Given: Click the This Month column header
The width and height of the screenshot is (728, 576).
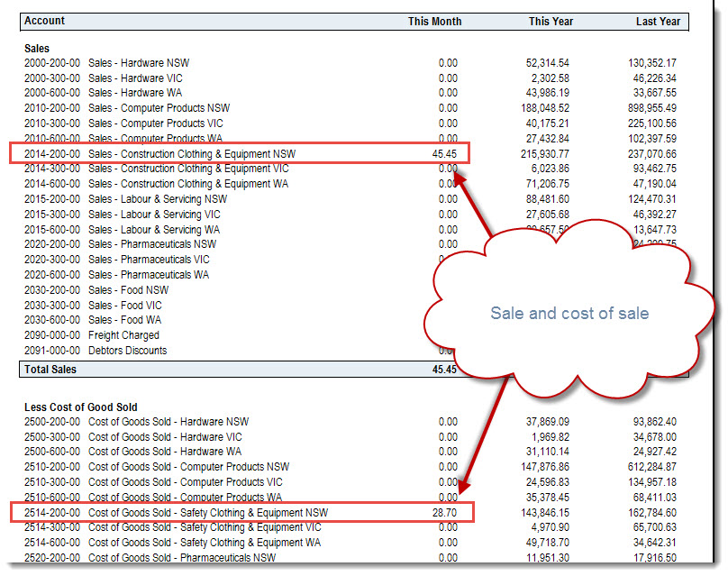Looking at the screenshot, I should (x=434, y=22).
